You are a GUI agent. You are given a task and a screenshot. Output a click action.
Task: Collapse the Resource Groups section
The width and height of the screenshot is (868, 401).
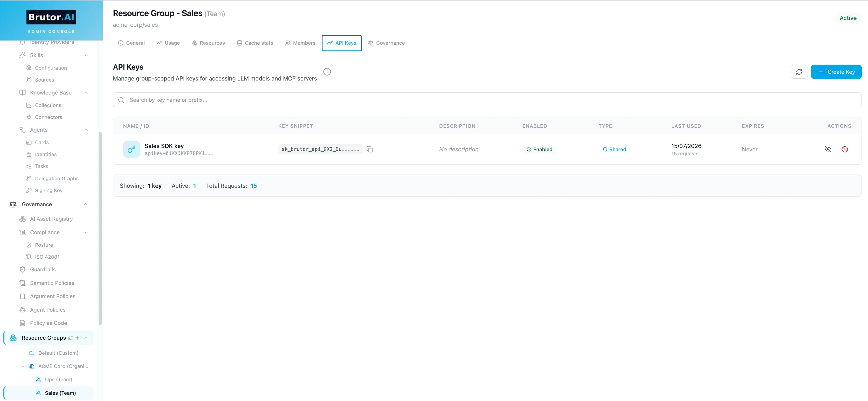(x=86, y=338)
